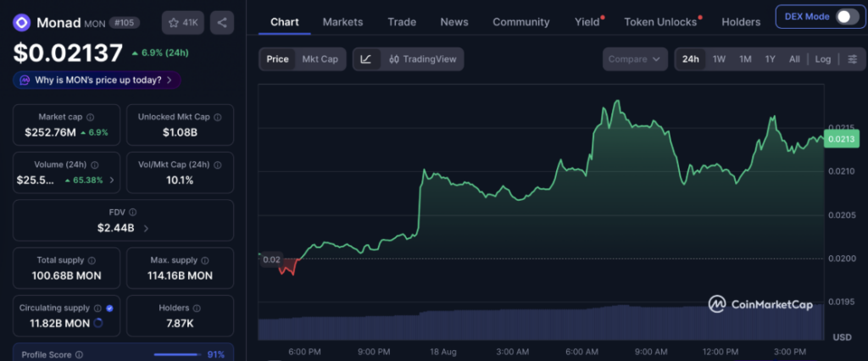Click the 91% profile score value
868x361 pixels.
[x=216, y=354]
